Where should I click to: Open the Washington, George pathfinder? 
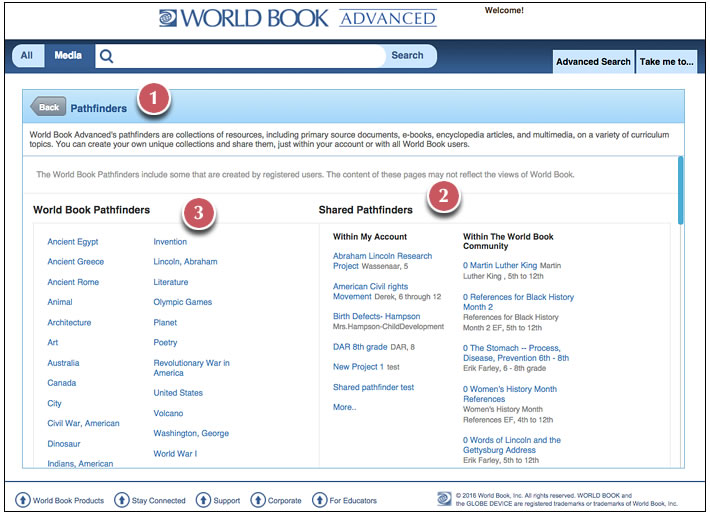(x=191, y=433)
